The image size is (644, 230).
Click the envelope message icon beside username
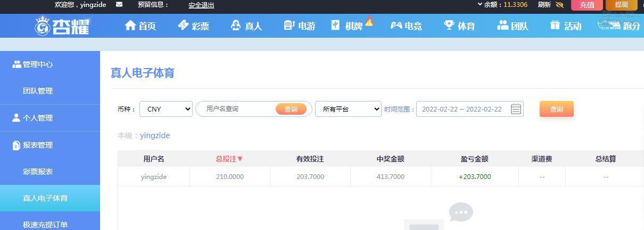(119, 5)
